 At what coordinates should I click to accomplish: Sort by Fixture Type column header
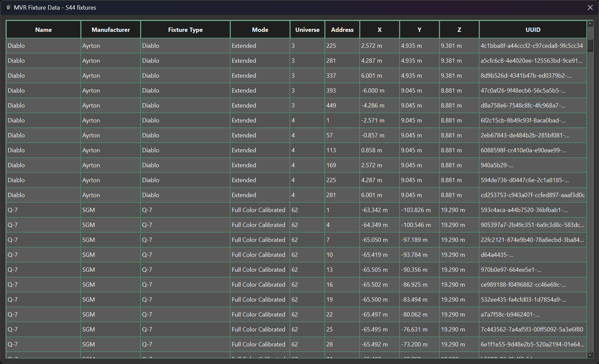[x=185, y=30]
